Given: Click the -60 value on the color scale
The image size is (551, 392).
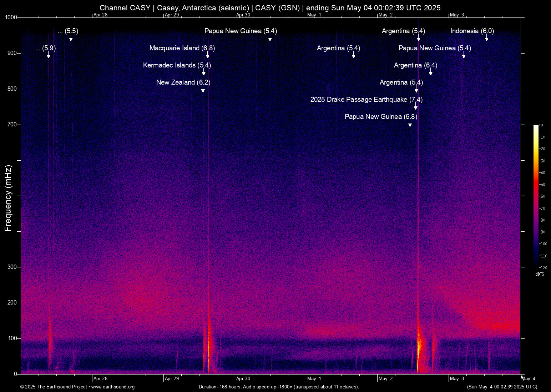Looking at the screenshot, I should (542, 196).
